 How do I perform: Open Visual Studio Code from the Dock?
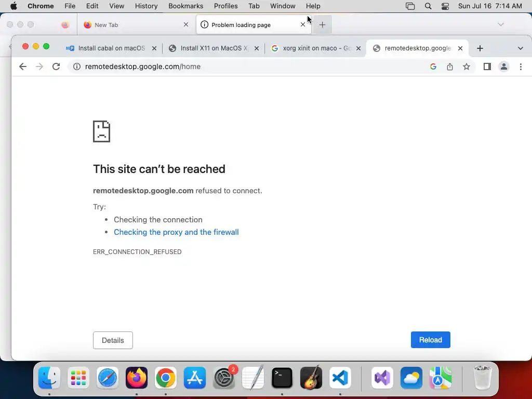(x=340, y=378)
